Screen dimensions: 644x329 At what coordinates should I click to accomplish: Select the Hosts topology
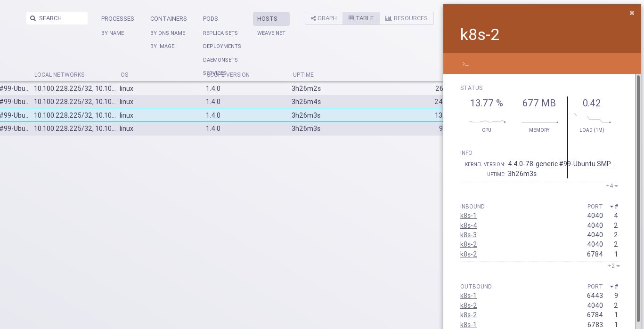click(x=271, y=19)
